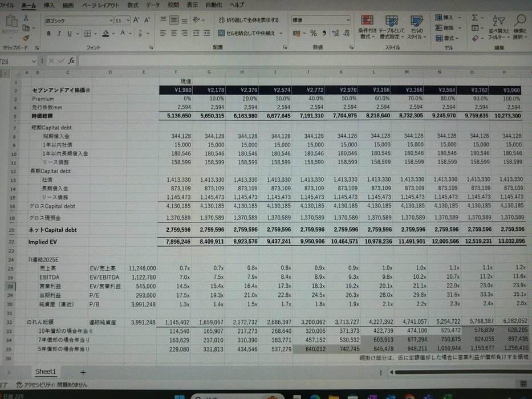Viewport: 532px width, 399px height.
Task: Open セルのスタイル cell styles
Action: point(416,27)
